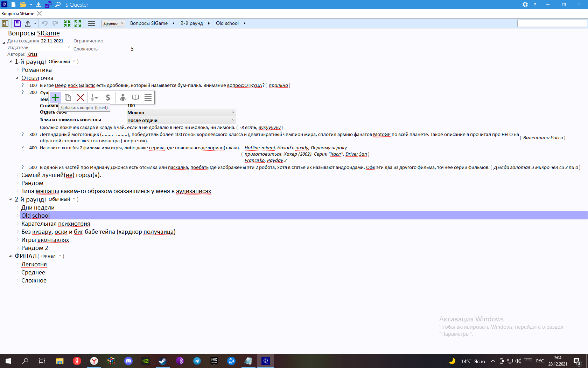The width and height of the screenshot is (588, 368).
Task: Collapse all tree nodes
Action: tap(67, 23)
